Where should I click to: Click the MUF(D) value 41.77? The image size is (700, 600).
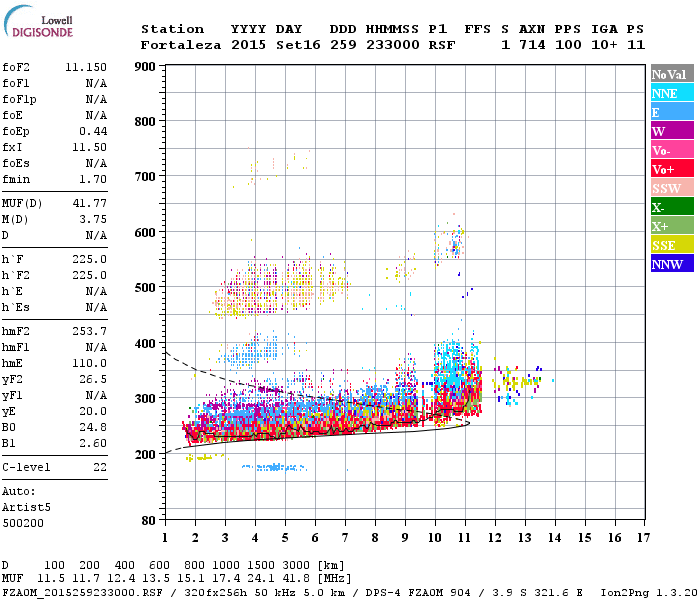coord(89,204)
